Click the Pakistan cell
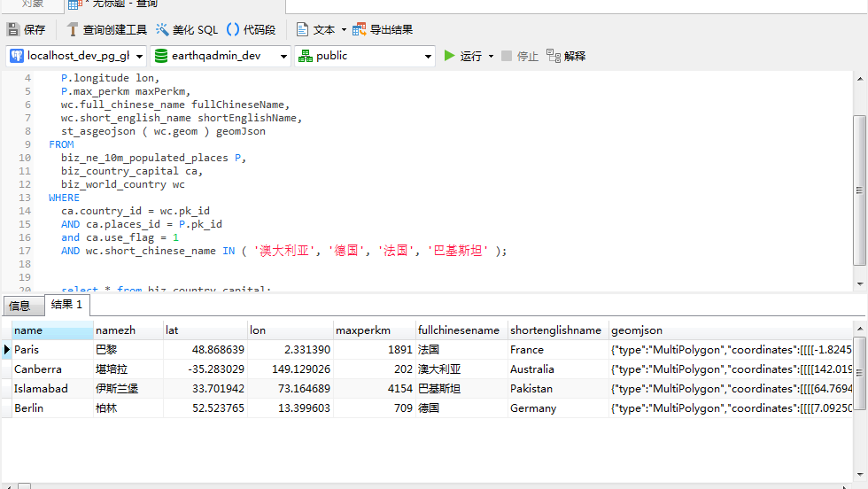 [x=558, y=389]
